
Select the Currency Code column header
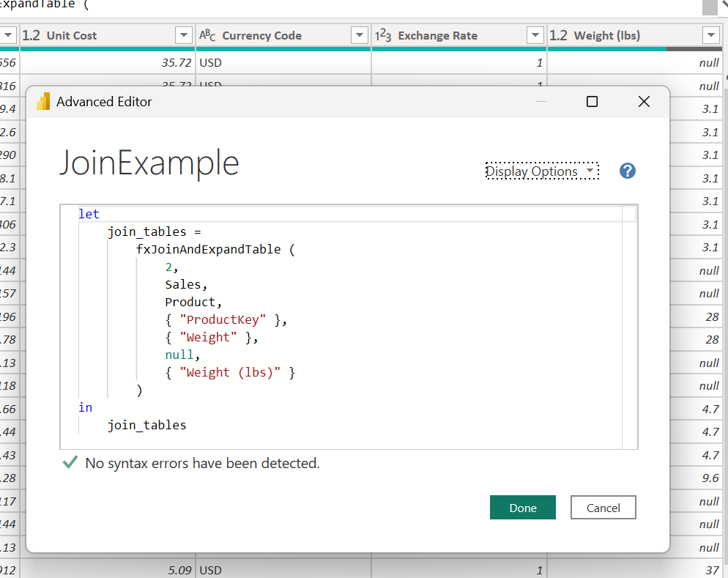click(261, 35)
